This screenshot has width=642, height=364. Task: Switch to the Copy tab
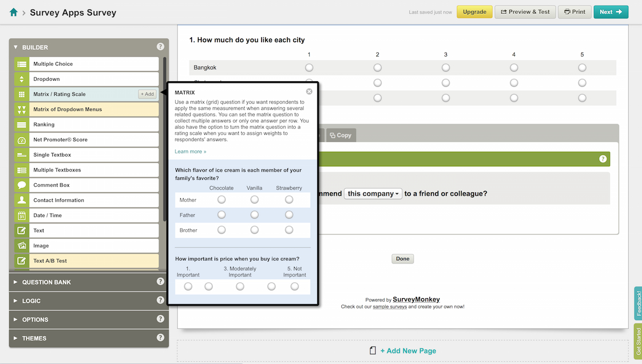[341, 135]
